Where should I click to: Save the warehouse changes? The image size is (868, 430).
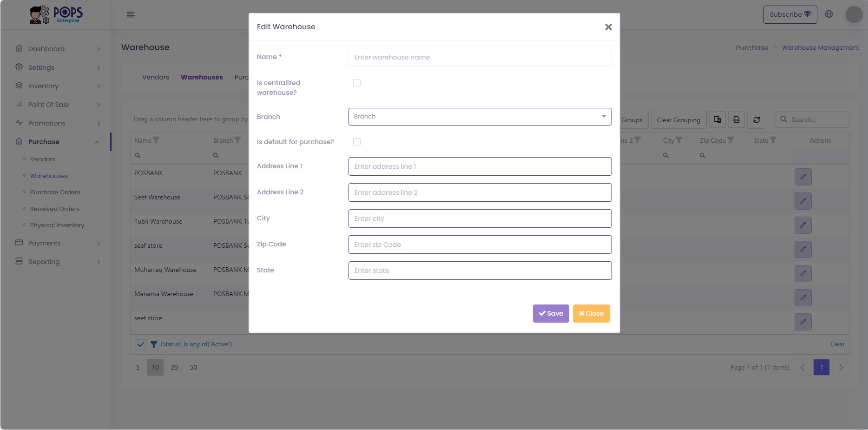point(551,313)
